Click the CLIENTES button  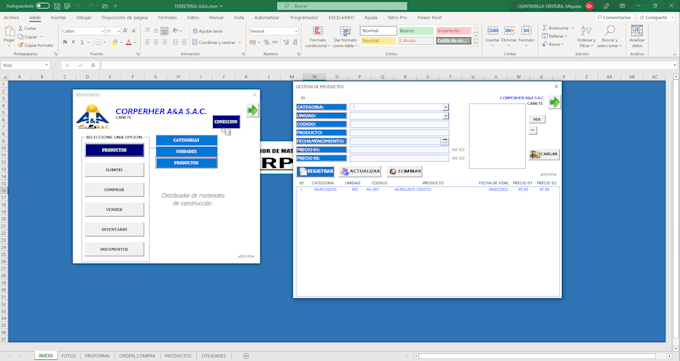(114, 170)
